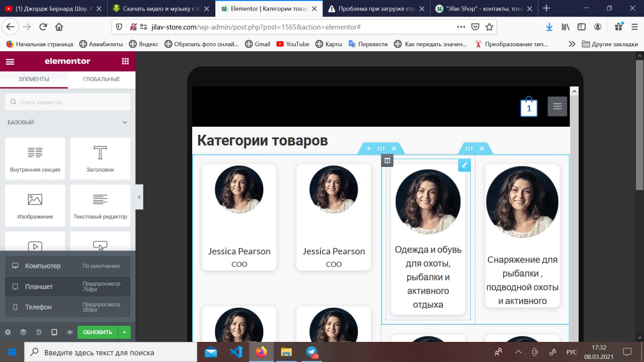
Task: Switch to the Jilav Shop контакты tab
Action: [x=485, y=8]
